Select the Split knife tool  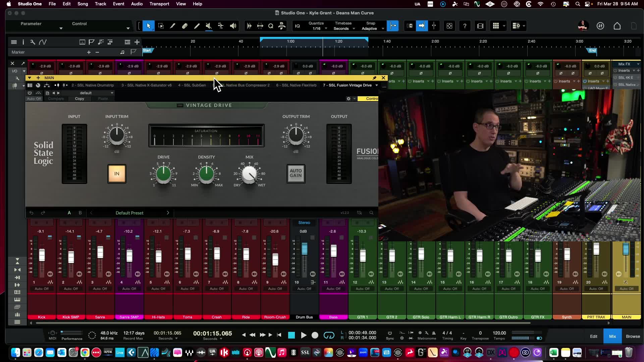click(173, 26)
